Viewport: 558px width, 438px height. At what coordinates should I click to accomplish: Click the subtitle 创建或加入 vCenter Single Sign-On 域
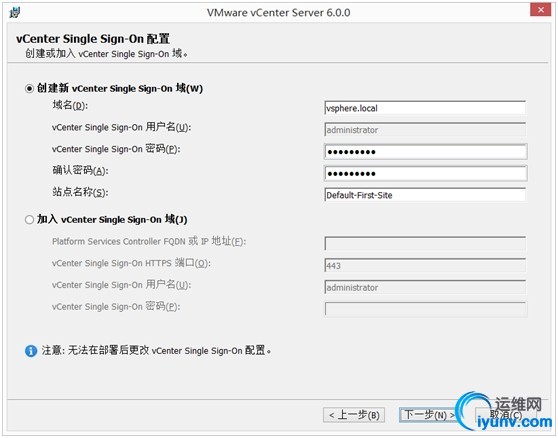tap(106, 54)
